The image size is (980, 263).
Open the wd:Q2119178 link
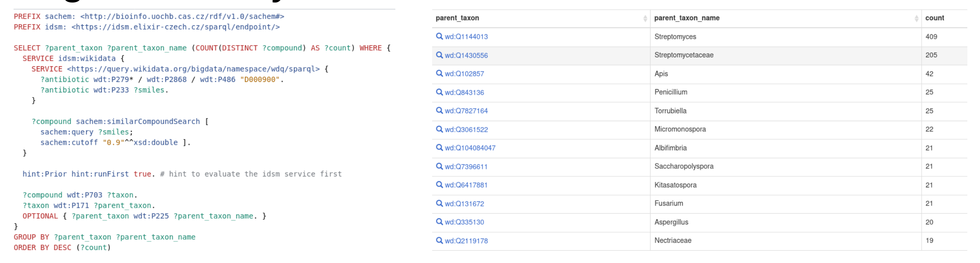[466, 241]
